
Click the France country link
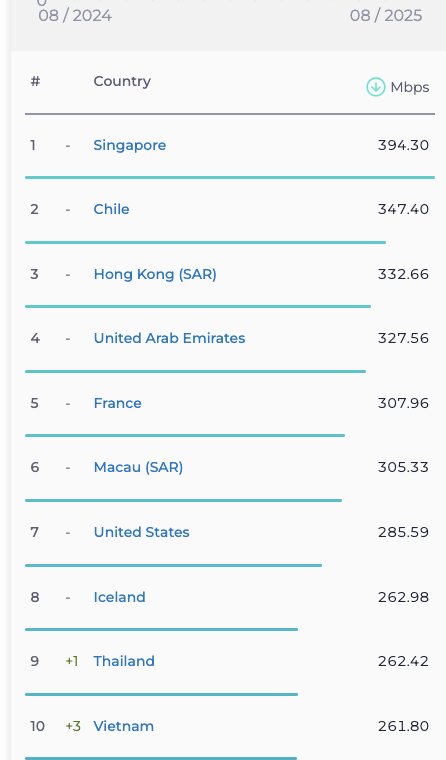(x=117, y=403)
